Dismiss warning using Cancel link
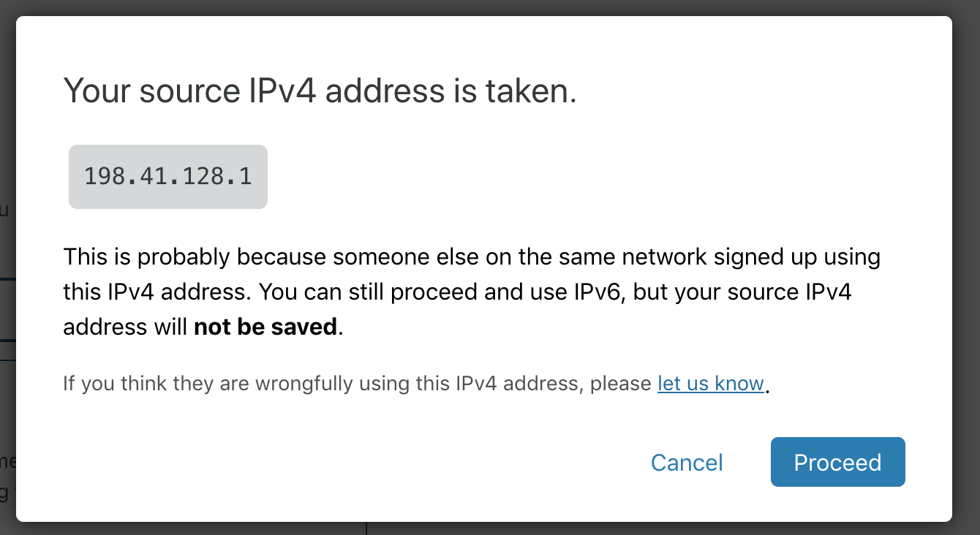Screen dimensions: 980x535 point(686,462)
